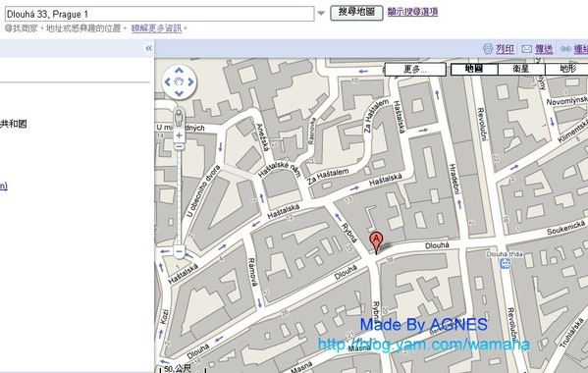The height and width of the screenshot is (373, 588).
Task: Click the U obecního dvora label
Action: (x=203, y=190)
